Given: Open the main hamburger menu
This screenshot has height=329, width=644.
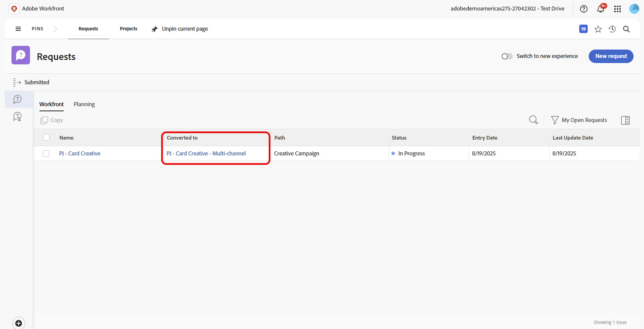Looking at the screenshot, I should 18,29.
